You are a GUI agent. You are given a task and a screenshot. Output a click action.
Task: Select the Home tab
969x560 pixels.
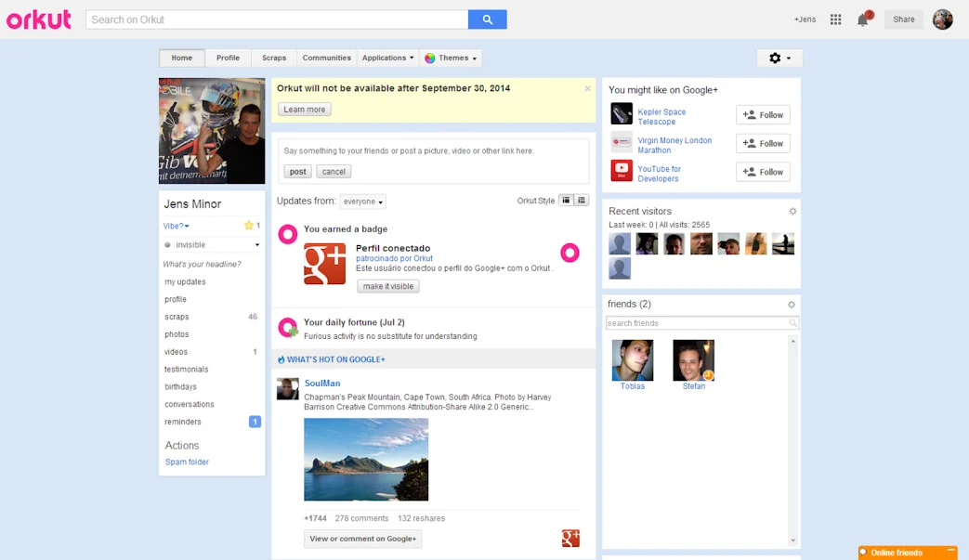click(182, 58)
